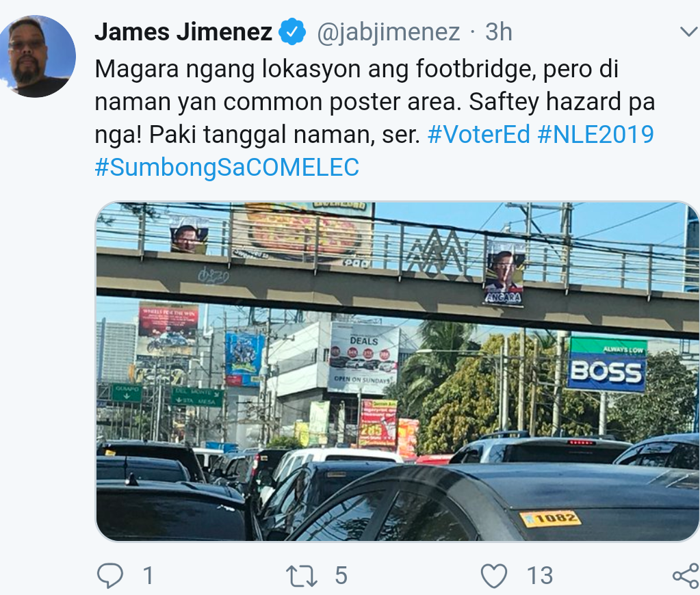The width and height of the screenshot is (700, 595).
Task: Click the retweet count of 5
Action: tap(341, 576)
